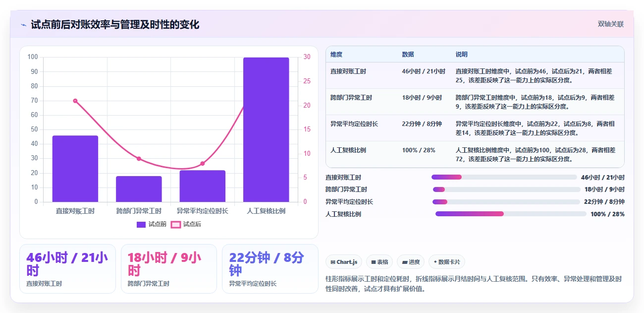Click progress label 异常平均定位时长
The height and width of the screenshot is (313, 644).
[x=349, y=202]
